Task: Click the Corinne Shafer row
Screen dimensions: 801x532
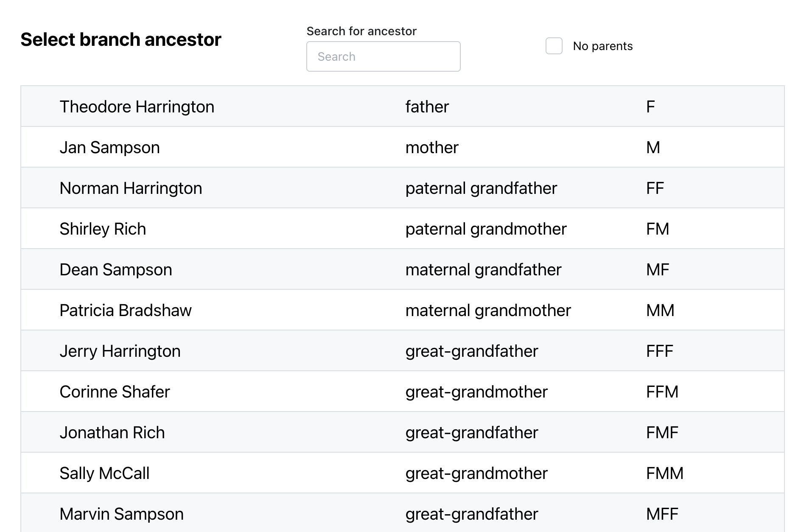Action: pyautogui.click(x=115, y=392)
